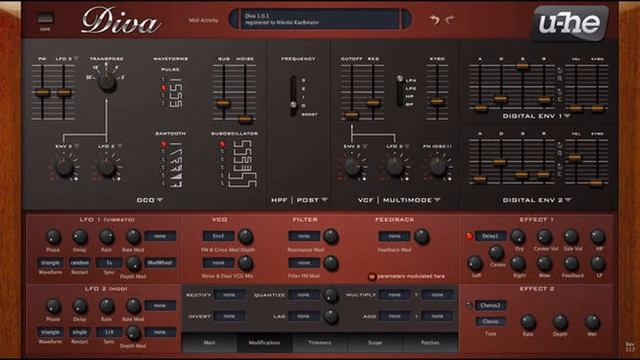Turn the Transpose rotary knob
Image resolution: width=640 pixels, height=360 pixels.
pos(107,82)
